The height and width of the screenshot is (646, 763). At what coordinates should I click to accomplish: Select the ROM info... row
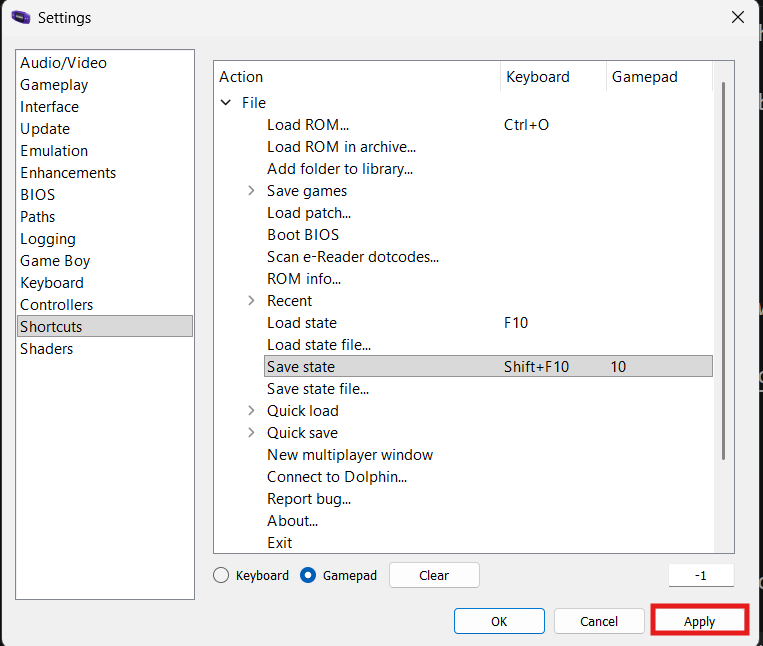[x=488, y=279]
